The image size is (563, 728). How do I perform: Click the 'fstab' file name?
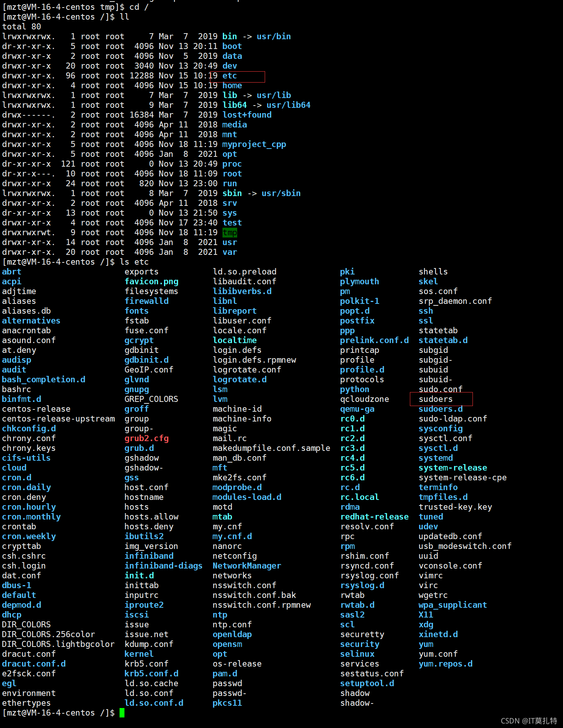click(137, 321)
